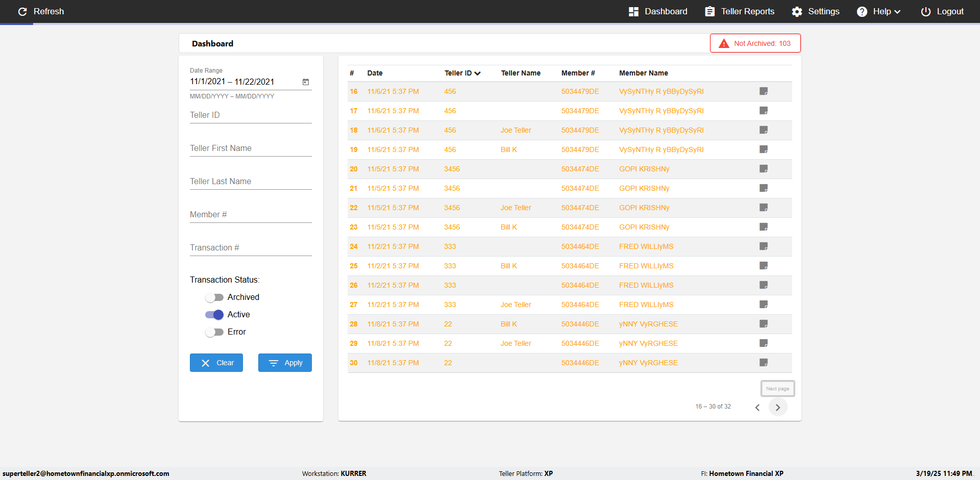The width and height of the screenshot is (980, 480).
Task: Open note icon for row 20
Action: click(x=764, y=169)
